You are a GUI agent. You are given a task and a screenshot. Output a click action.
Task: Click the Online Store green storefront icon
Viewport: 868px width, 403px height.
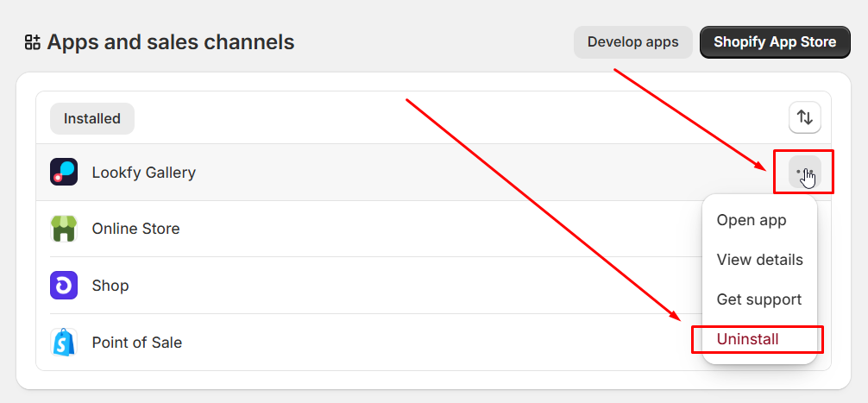tap(64, 229)
